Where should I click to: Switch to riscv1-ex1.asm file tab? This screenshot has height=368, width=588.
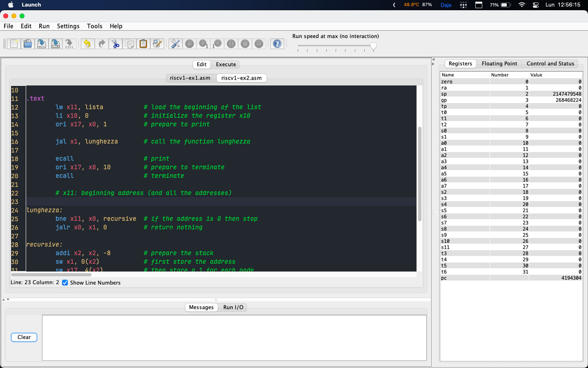point(190,78)
